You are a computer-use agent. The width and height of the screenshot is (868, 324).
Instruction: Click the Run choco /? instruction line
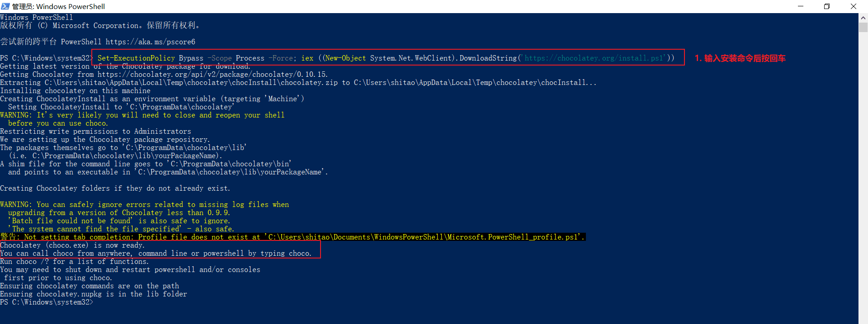pyautogui.click(x=75, y=261)
